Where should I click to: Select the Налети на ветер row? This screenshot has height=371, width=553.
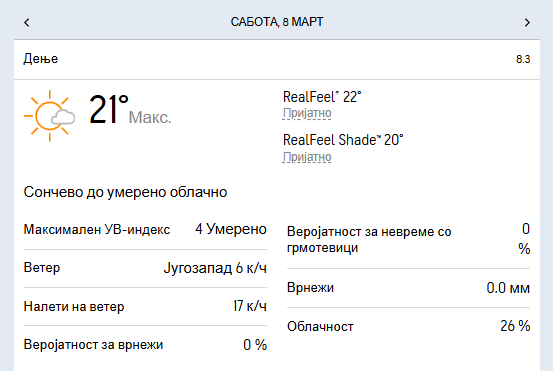pyautogui.click(x=145, y=306)
